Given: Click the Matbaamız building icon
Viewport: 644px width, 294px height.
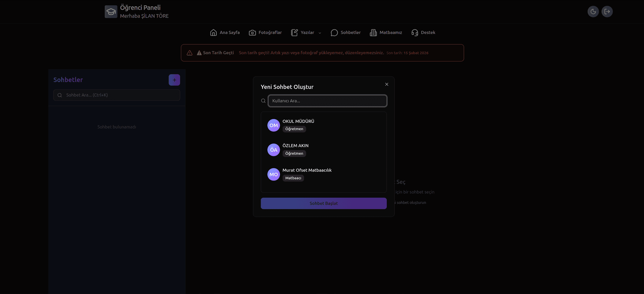Looking at the screenshot, I should coord(373,32).
